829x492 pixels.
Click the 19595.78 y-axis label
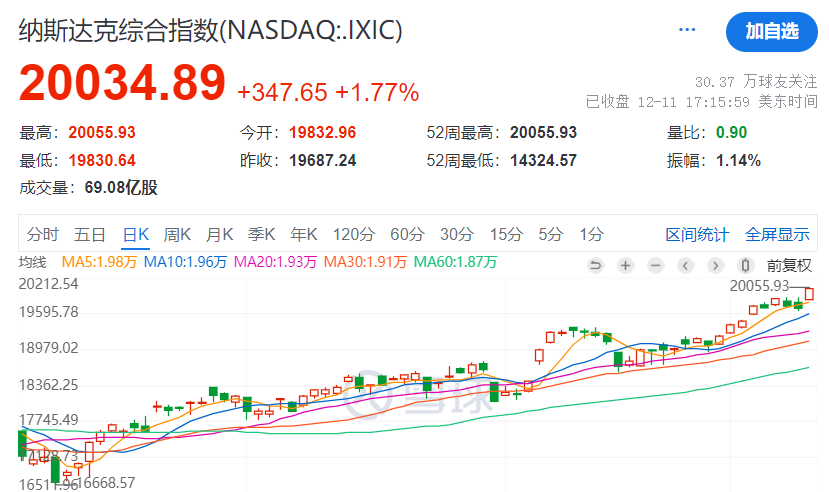pyautogui.click(x=49, y=312)
